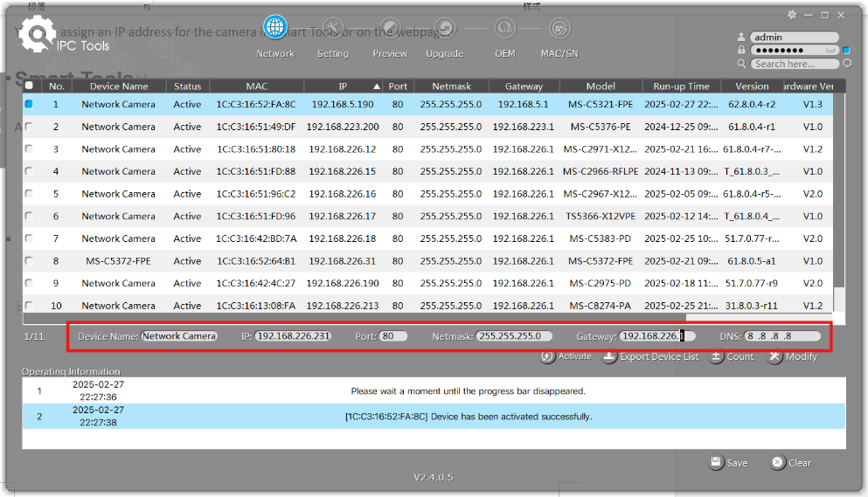Screen dimensions: 868x497
Task: Click the Count button
Action: click(732, 356)
